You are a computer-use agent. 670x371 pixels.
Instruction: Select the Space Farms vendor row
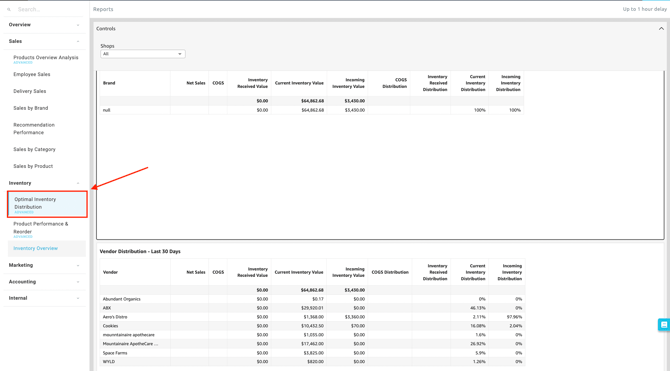[x=312, y=353]
